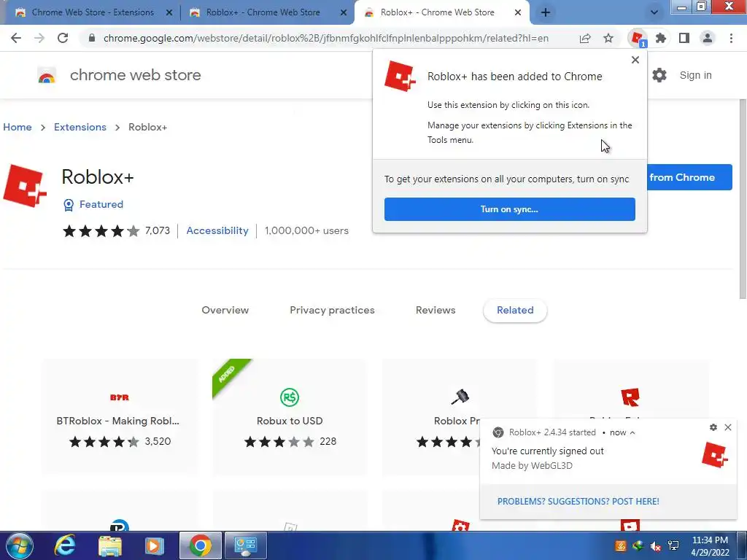
Task: Open the Accessibility category link
Action: coord(217,231)
